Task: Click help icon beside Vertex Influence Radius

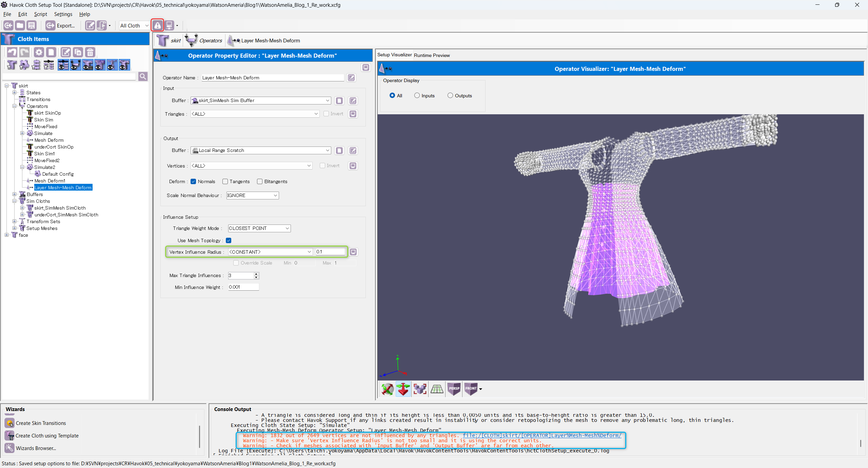Action: [x=353, y=252]
